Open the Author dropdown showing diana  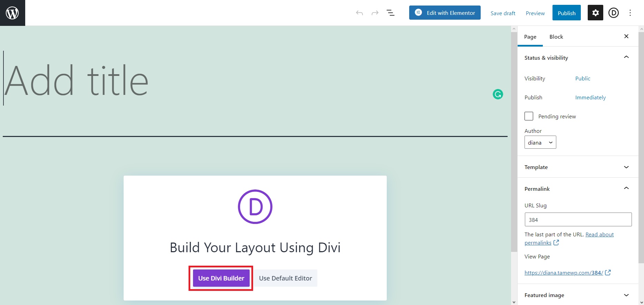(x=540, y=142)
